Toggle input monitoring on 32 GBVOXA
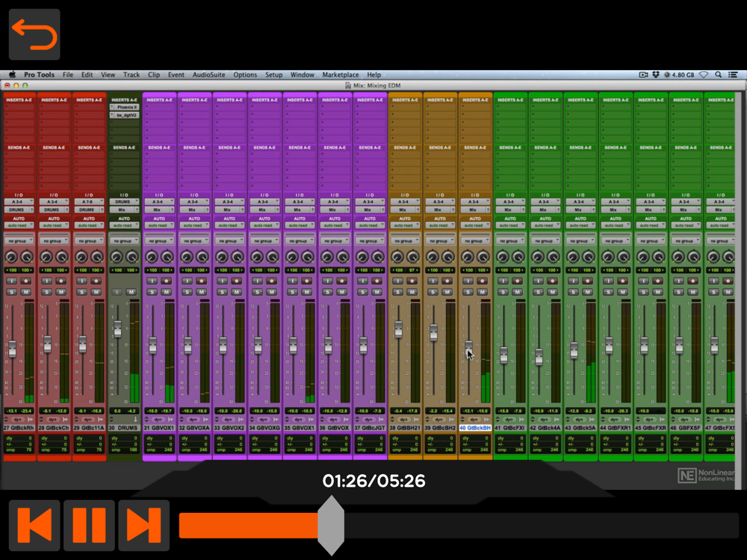The image size is (747, 560). pyautogui.click(x=187, y=281)
